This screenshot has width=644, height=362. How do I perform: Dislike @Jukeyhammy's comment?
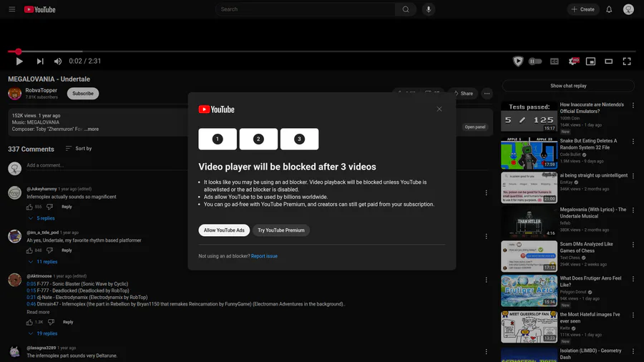[49, 207]
